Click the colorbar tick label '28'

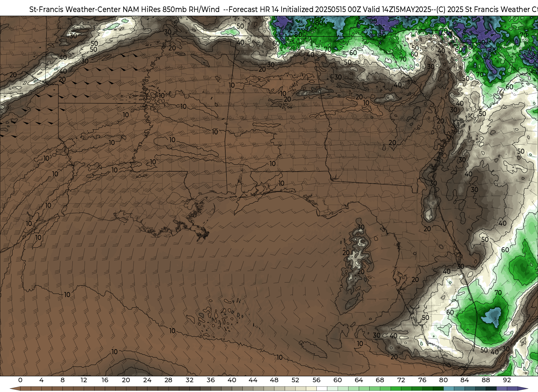click(168, 380)
